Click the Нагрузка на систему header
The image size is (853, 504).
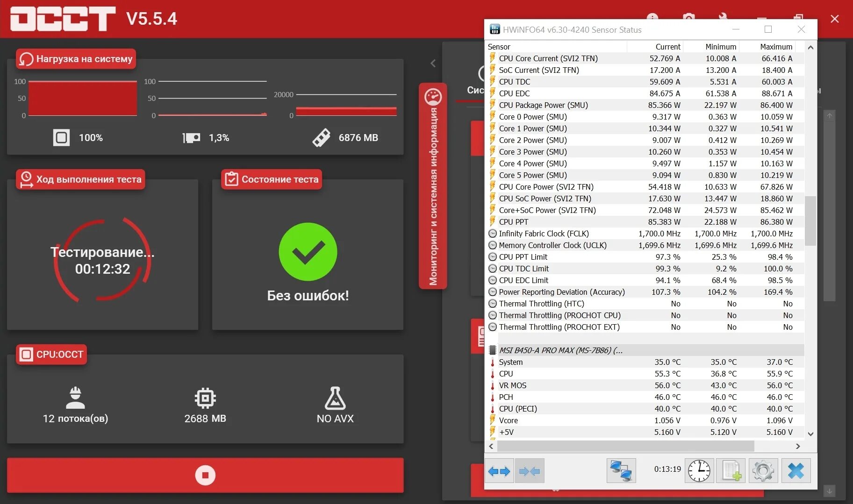pyautogui.click(x=76, y=59)
